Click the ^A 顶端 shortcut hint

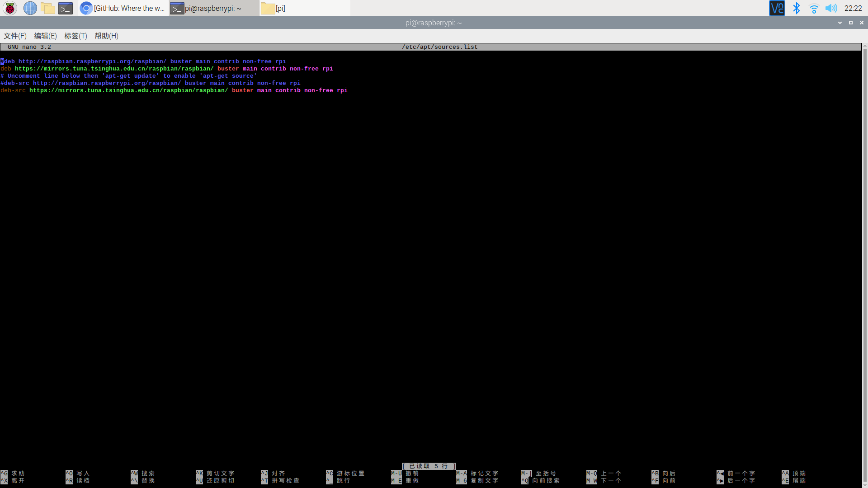click(794, 474)
